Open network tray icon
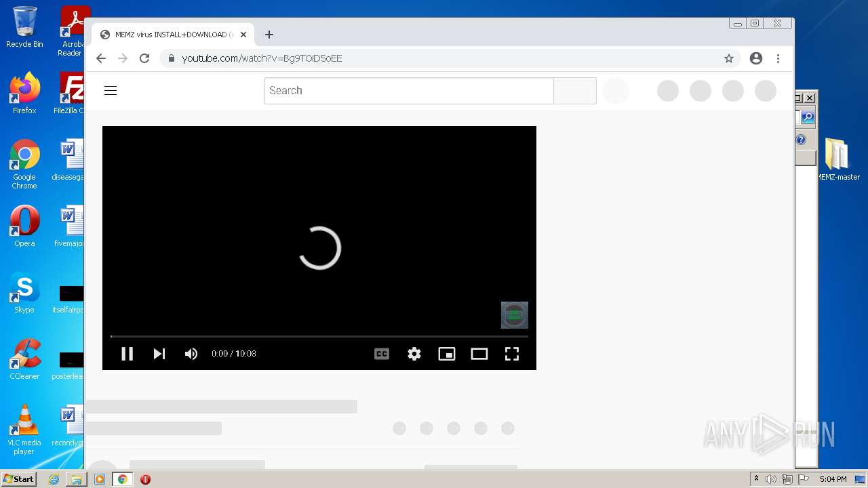This screenshot has height=488, width=868. 787,479
